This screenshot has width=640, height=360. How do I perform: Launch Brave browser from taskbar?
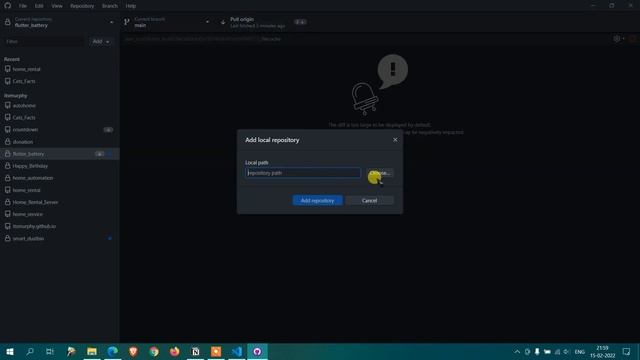[133, 351]
